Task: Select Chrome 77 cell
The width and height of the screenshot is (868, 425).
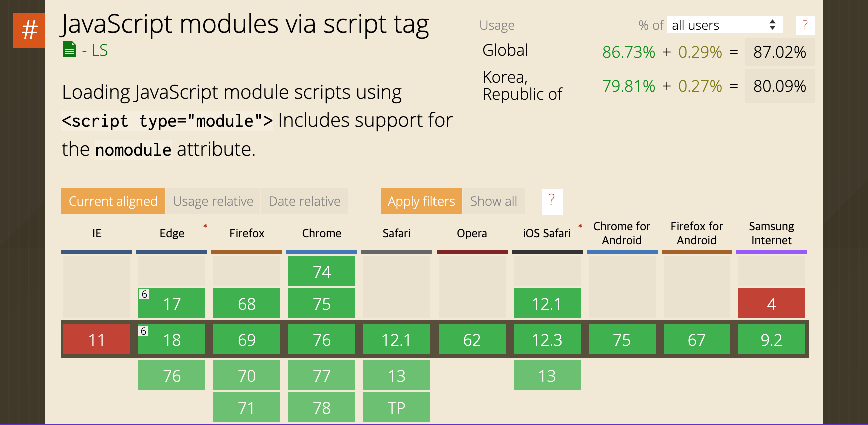Action: 322,375
